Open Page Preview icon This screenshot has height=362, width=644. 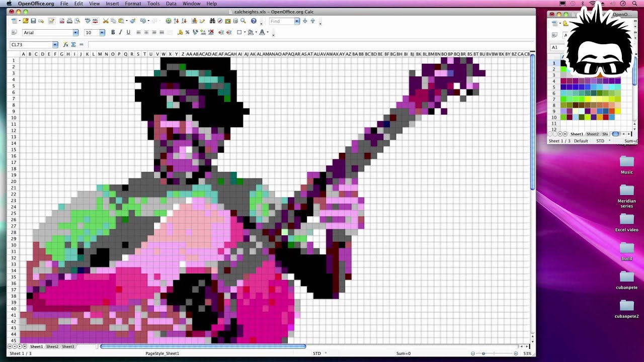pos(77,21)
